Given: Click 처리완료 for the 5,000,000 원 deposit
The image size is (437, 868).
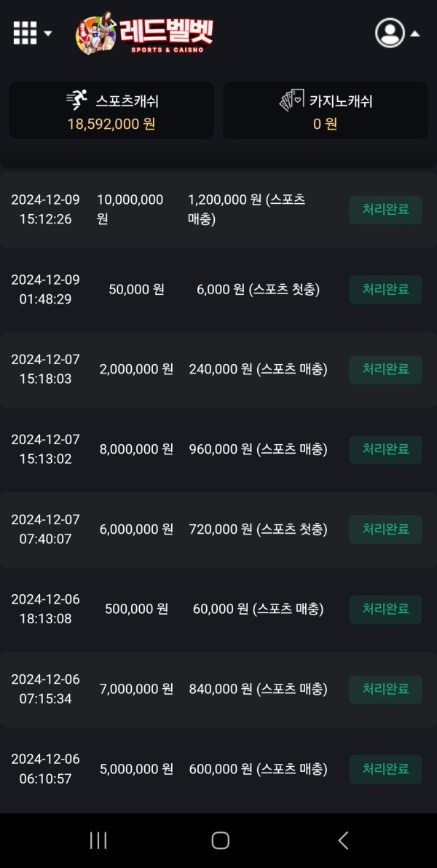Looking at the screenshot, I should point(385,769).
